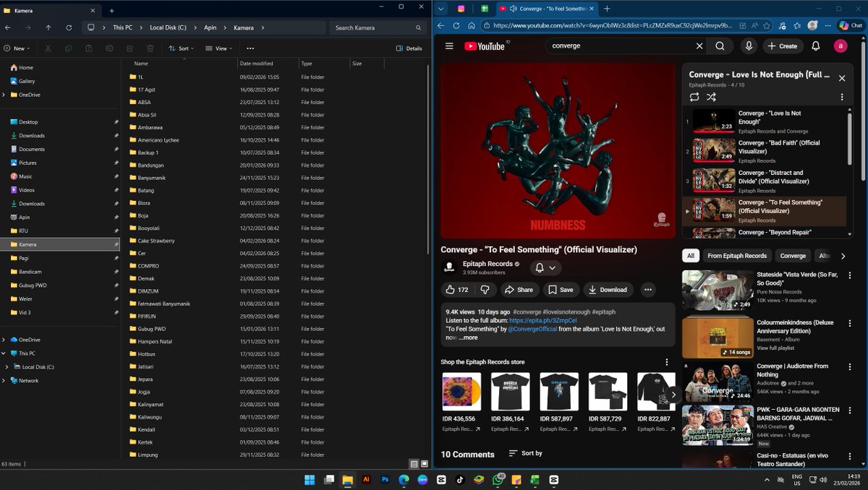Switch Explorer to details list view
Viewport: 868px width, 490px height.
(x=414, y=463)
